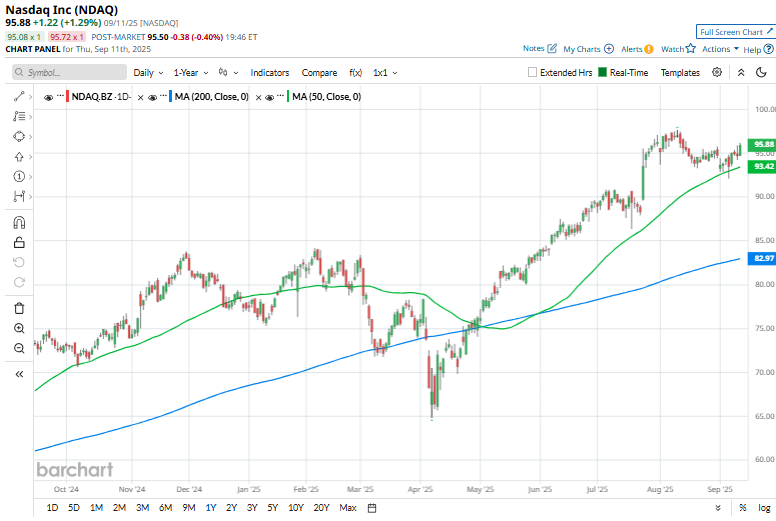
Task: Select the 2Y range button
Action: [x=232, y=508]
